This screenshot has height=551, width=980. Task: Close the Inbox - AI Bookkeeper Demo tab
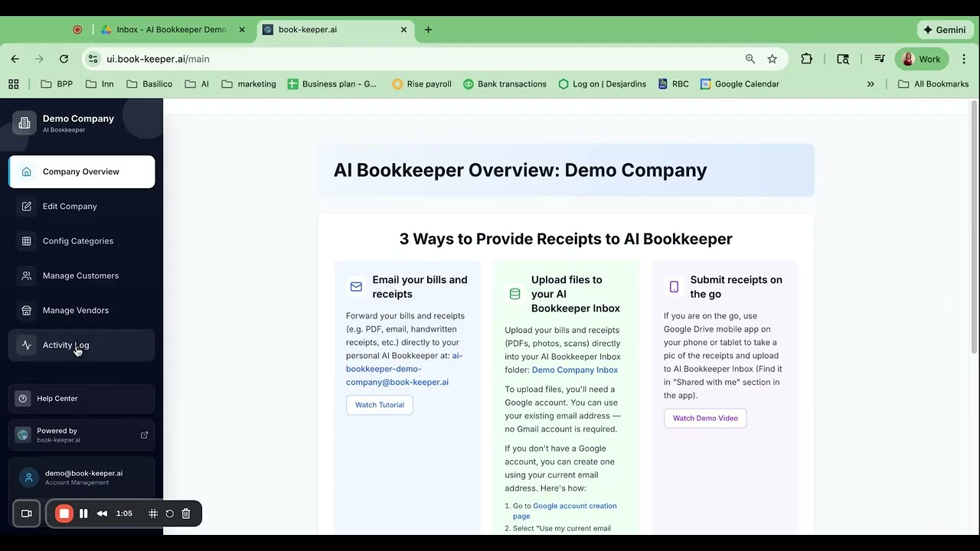(x=242, y=30)
